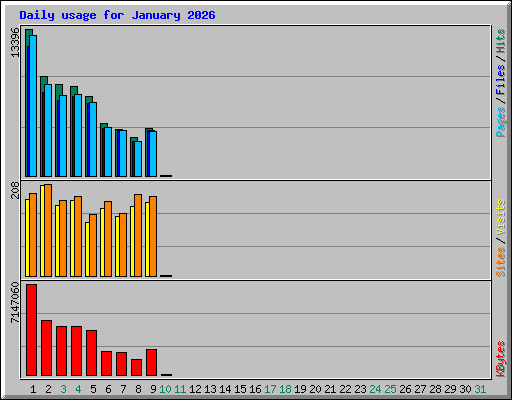Click the Pages legend label
512x400 pixels.
point(500,122)
